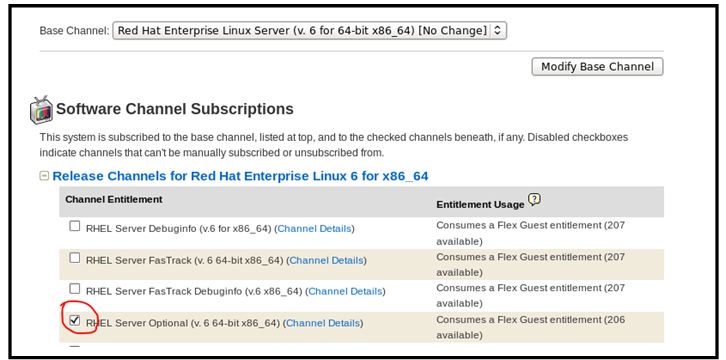Open the Base Channel dropdown
The height and width of the screenshot is (360, 726).
pyautogui.click(x=309, y=31)
